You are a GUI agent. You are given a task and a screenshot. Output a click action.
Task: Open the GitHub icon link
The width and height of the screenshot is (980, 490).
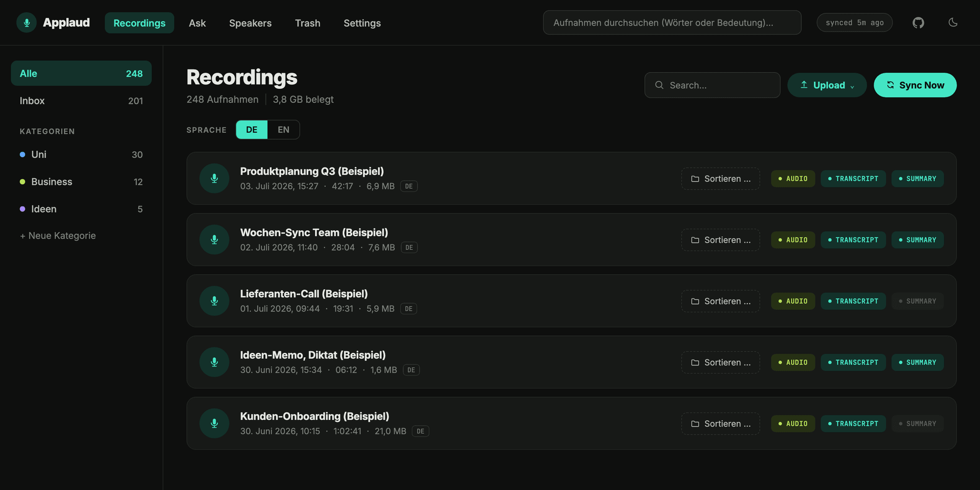tap(918, 22)
